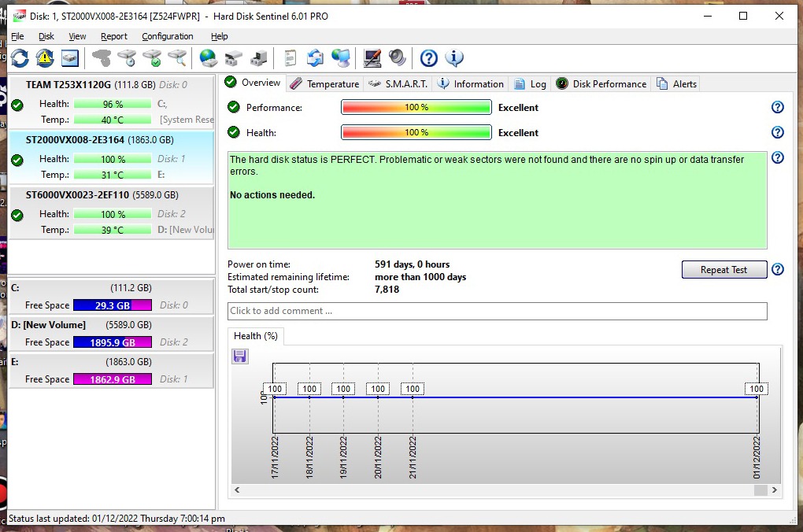Click the D: New Volume free space bar
This screenshot has height=532, width=803.
(x=112, y=342)
